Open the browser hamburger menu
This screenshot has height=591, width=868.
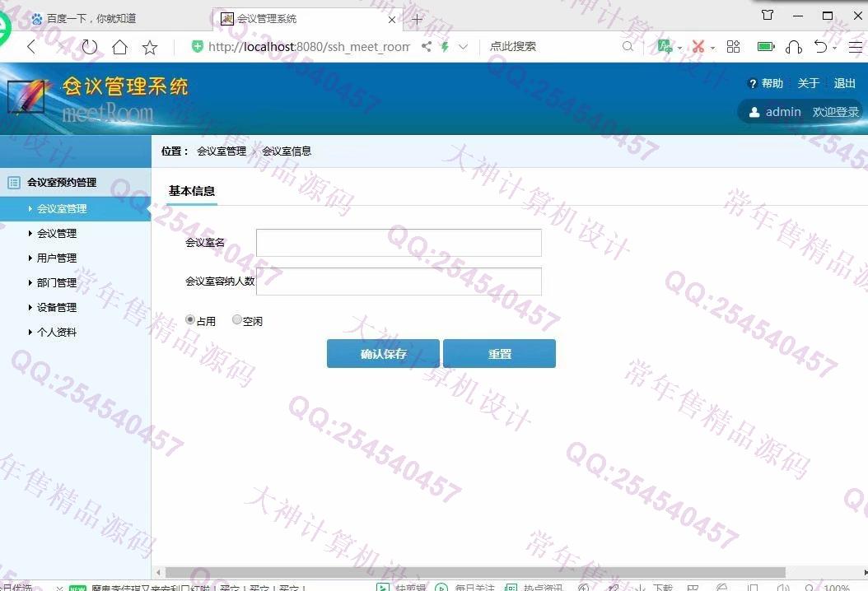[x=856, y=47]
